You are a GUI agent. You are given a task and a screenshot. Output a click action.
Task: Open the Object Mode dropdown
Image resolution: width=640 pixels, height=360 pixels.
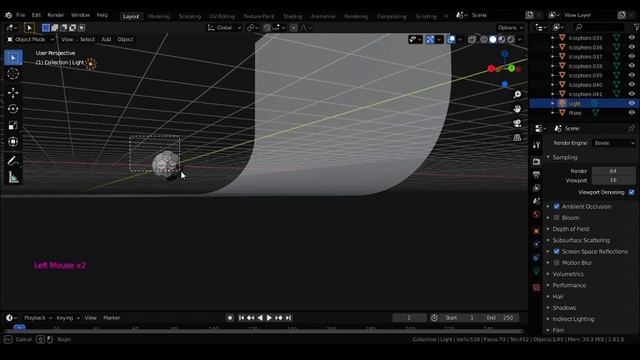coord(31,40)
